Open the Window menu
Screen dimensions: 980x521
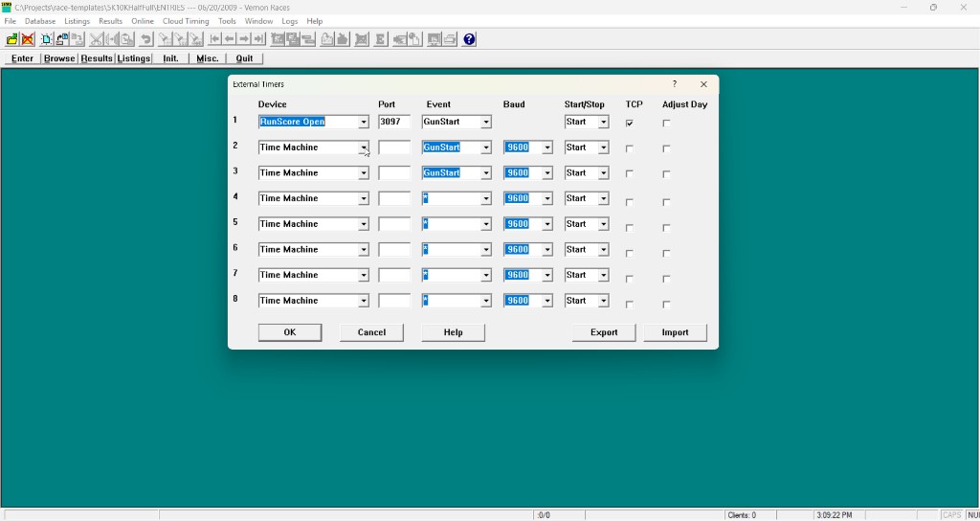258,21
